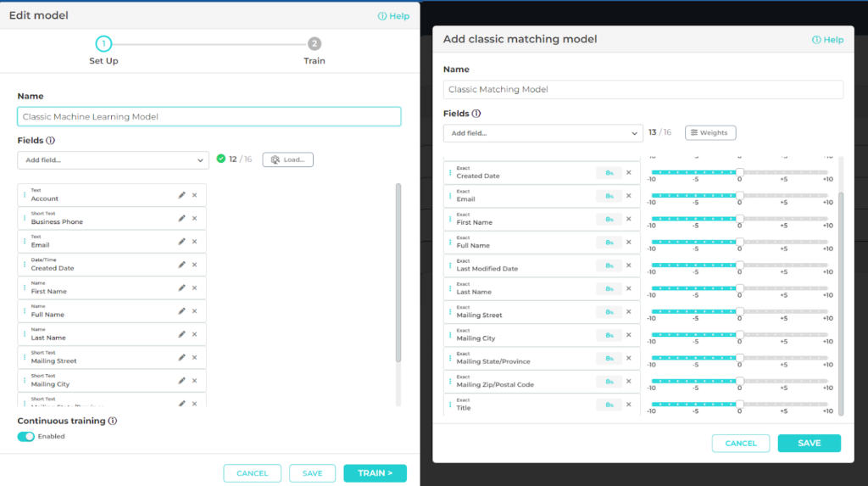Open Help link in Edit model header
Screen dimensions: 868x486
coord(393,16)
